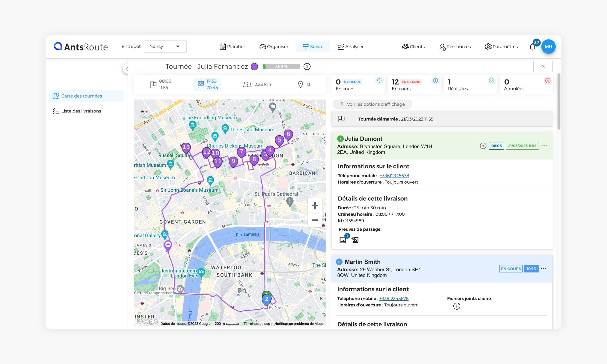Open Liste des livraisons view
The width and height of the screenshot is (607, 364).
[81, 111]
